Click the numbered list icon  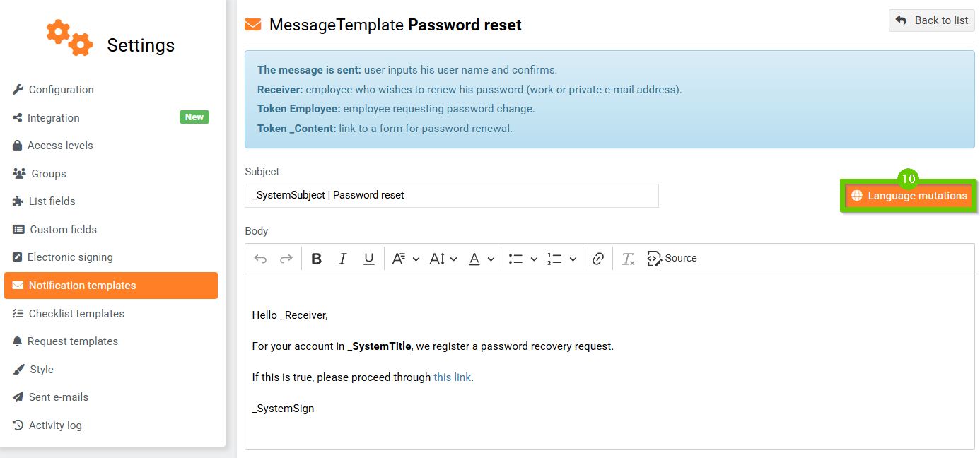click(x=554, y=259)
